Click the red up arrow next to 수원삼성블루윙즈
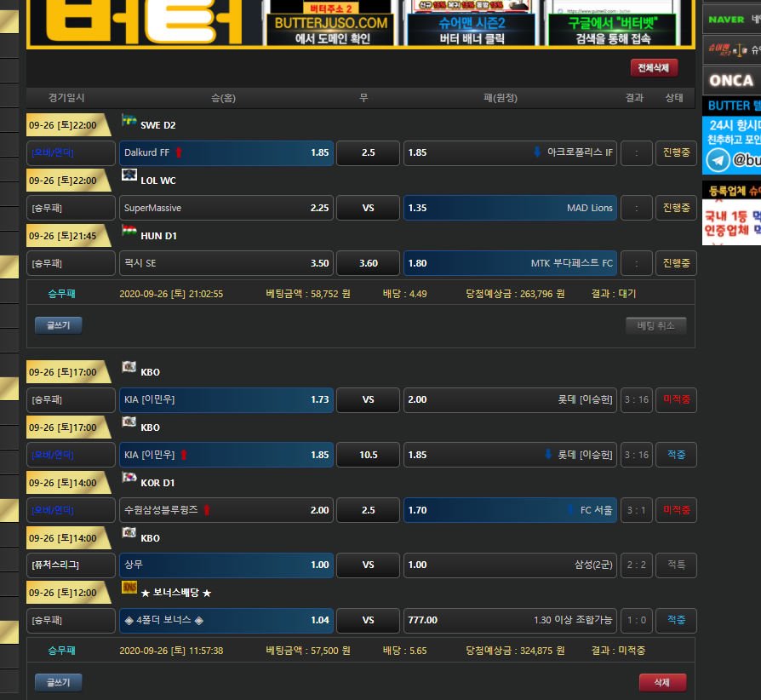The width and height of the screenshot is (761, 700). coord(207,510)
